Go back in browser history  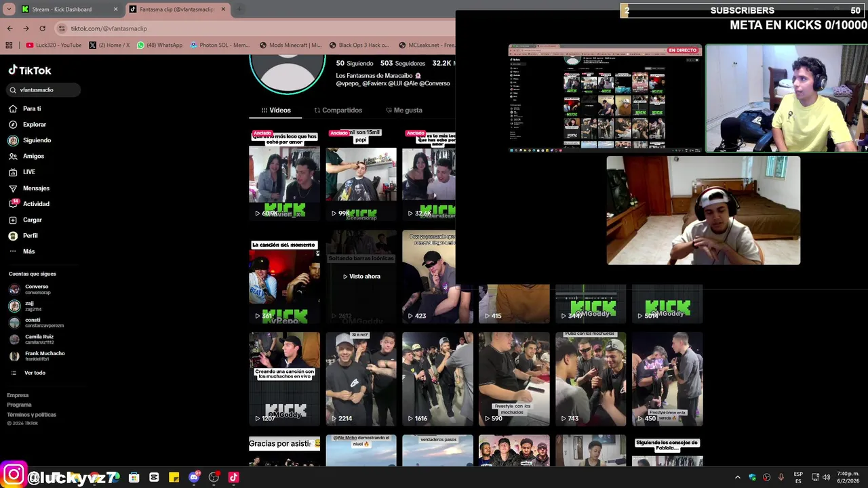point(9,28)
